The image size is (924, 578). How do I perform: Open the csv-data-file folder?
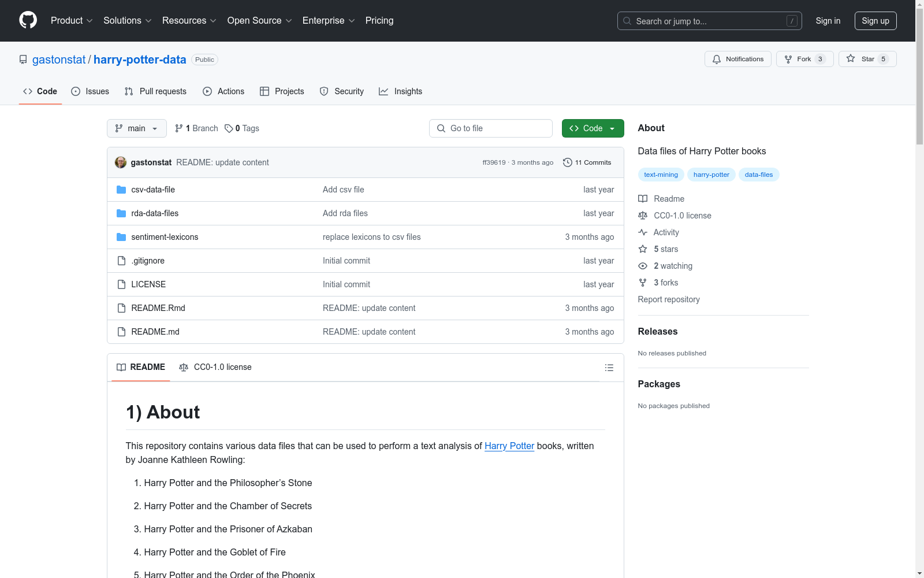[153, 190]
